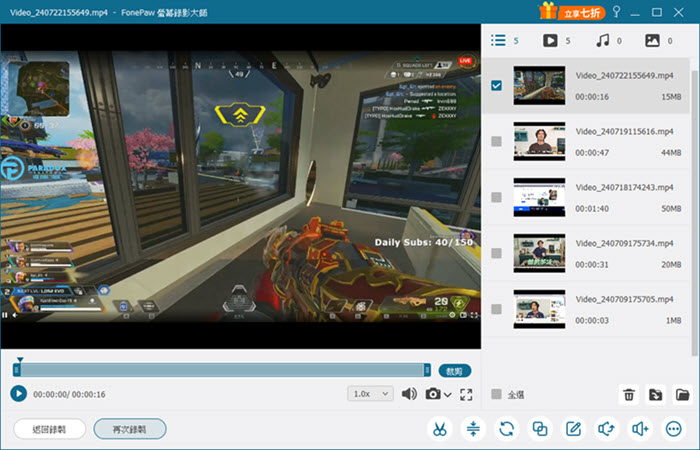700x450 pixels.
Task: Open the scissors clip tool
Action: pyautogui.click(x=440, y=429)
